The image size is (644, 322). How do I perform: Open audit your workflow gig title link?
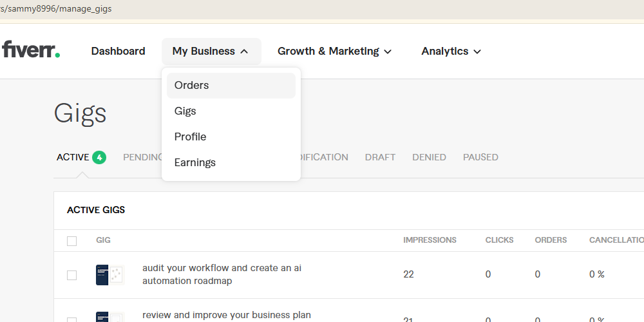tap(222, 274)
